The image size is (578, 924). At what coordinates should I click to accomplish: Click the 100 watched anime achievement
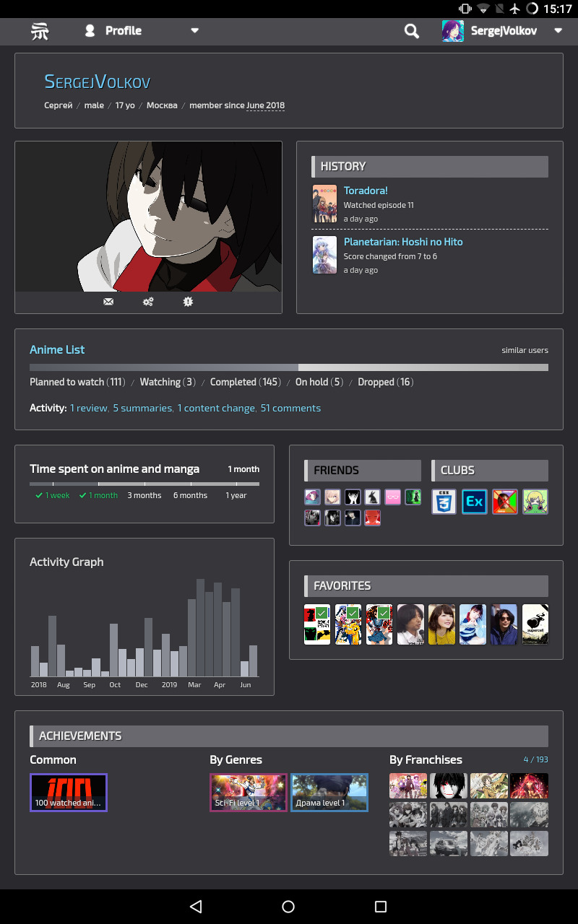pos(69,793)
